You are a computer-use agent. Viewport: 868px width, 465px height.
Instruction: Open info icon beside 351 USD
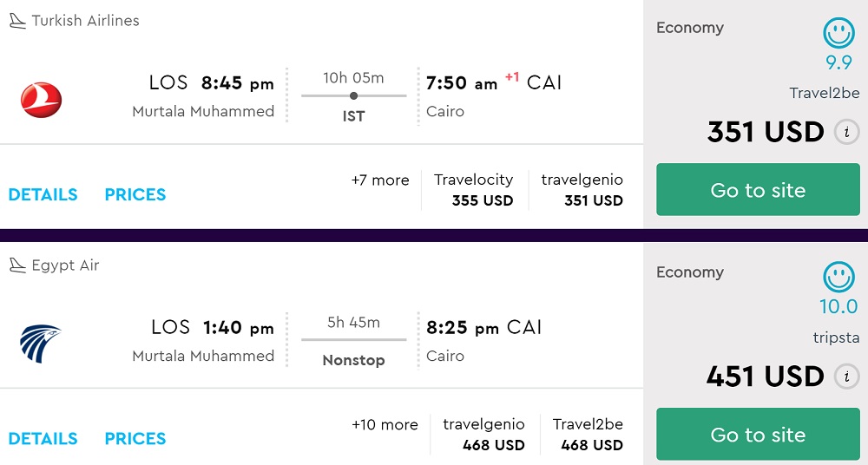[846, 132]
